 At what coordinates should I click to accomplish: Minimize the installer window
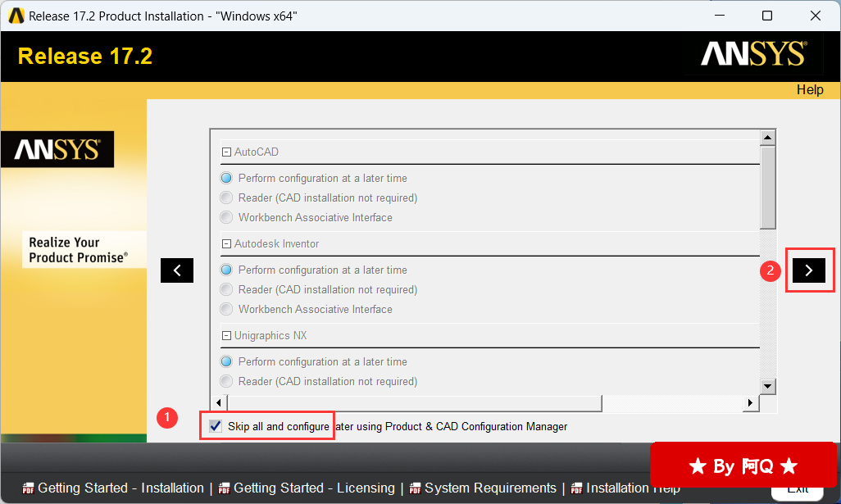(x=720, y=16)
